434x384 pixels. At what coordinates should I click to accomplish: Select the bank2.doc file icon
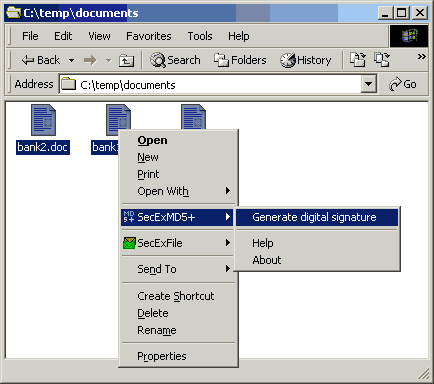pyautogui.click(x=43, y=120)
